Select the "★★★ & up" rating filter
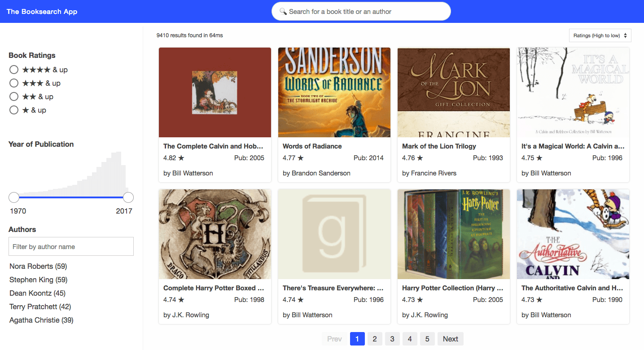This screenshot has width=644, height=350. [x=13, y=83]
